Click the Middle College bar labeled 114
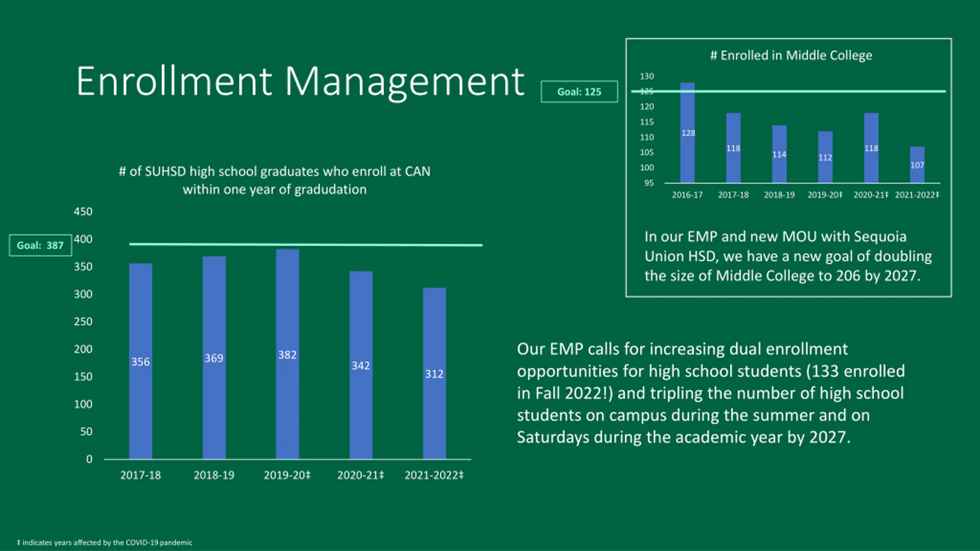This screenshot has height=551, width=980. point(779,154)
